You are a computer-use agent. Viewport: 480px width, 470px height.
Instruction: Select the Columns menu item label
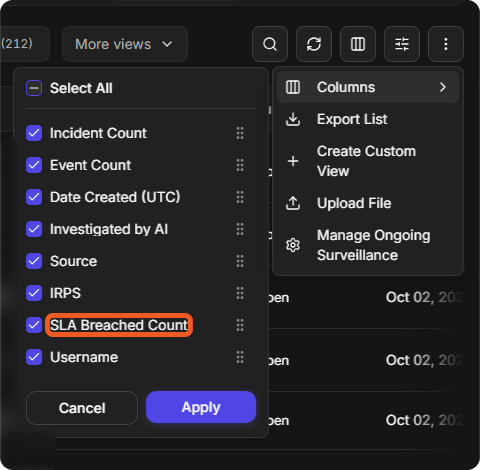(x=346, y=87)
